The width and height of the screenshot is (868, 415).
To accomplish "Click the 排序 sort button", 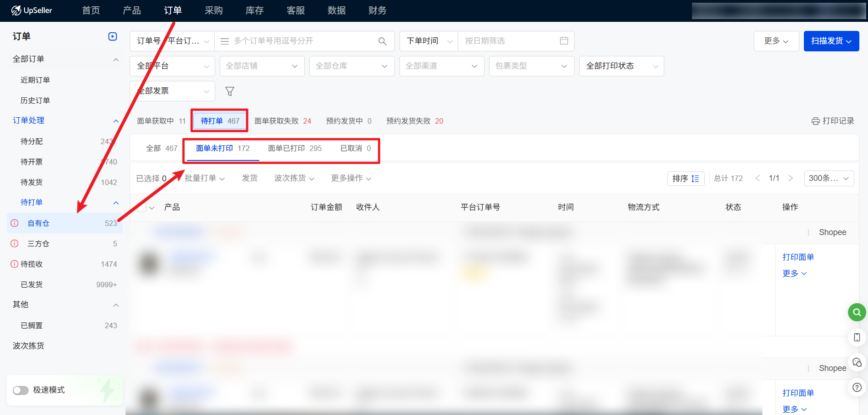I will [x=685, y=178].
